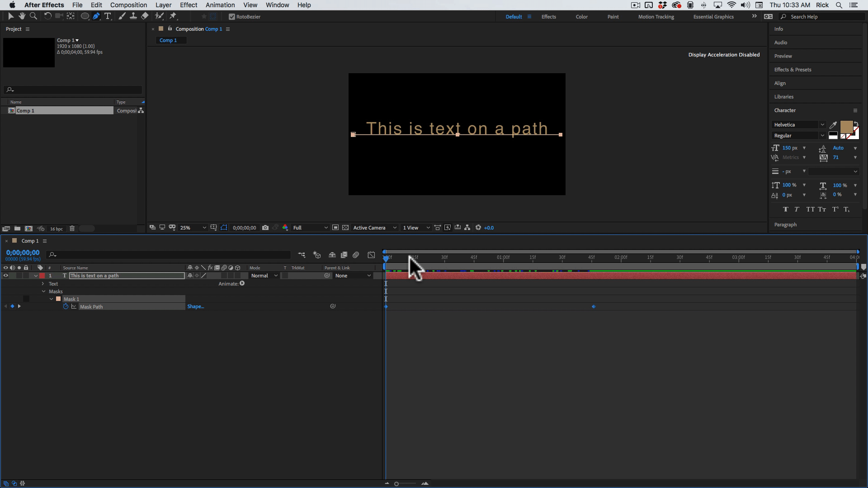Select the second Mask Path keyframe
Image resolution: width=868 pixels, height=488 pixels.
tap(594, 307)
